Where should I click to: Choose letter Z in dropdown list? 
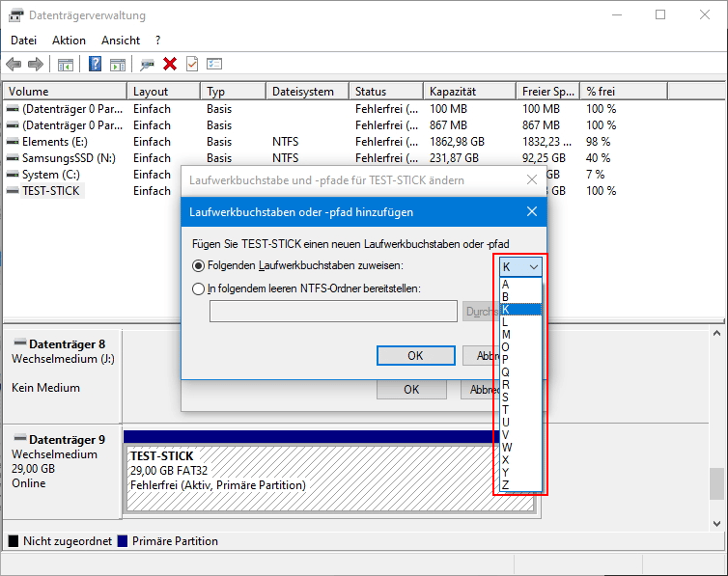[520, 485]
